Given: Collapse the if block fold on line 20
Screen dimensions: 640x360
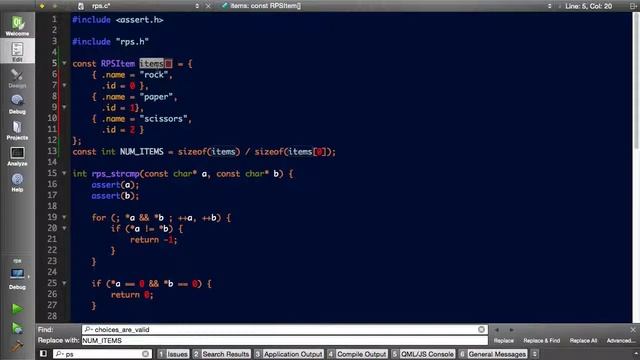Looking at the screenshot, I should (x=64, y=228).
